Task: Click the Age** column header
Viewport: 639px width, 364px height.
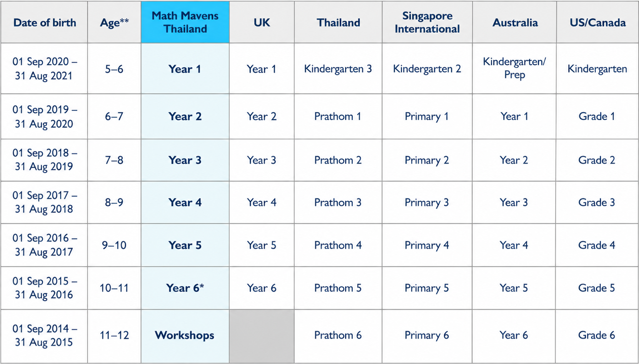Action: 114,22
